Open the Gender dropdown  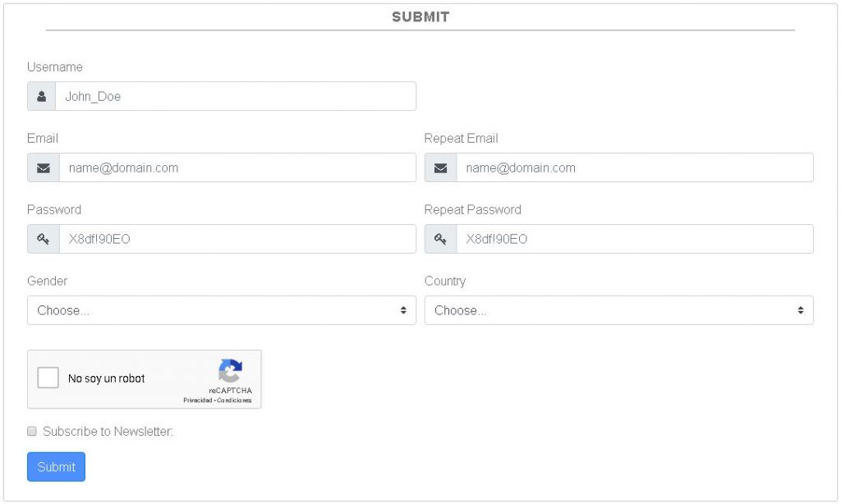tap(214, 310)
